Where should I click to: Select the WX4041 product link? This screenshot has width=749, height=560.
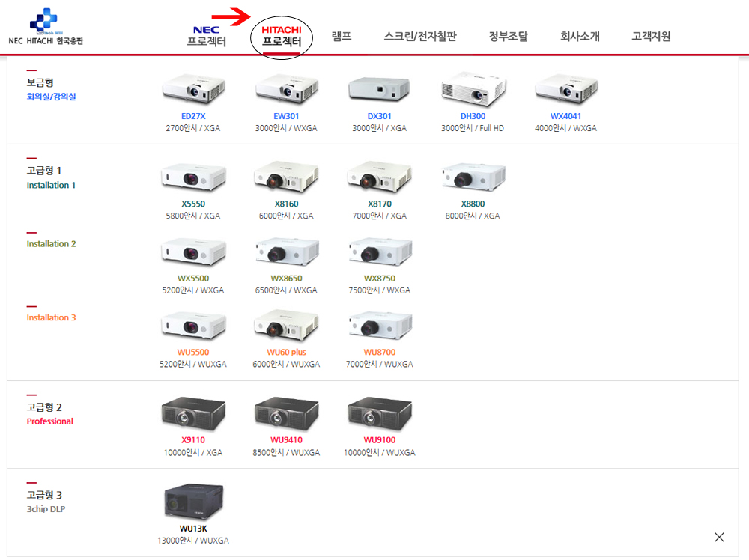pos(565,116)
